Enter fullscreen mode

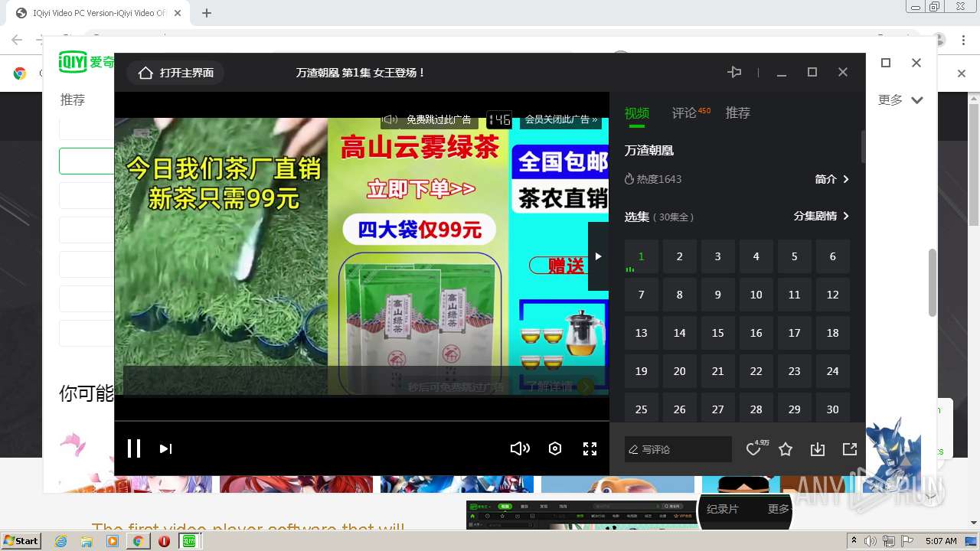[x=590, y=449]
